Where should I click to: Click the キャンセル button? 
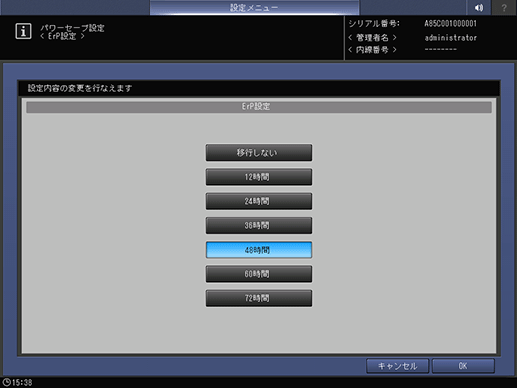click(x=397, y=366)
